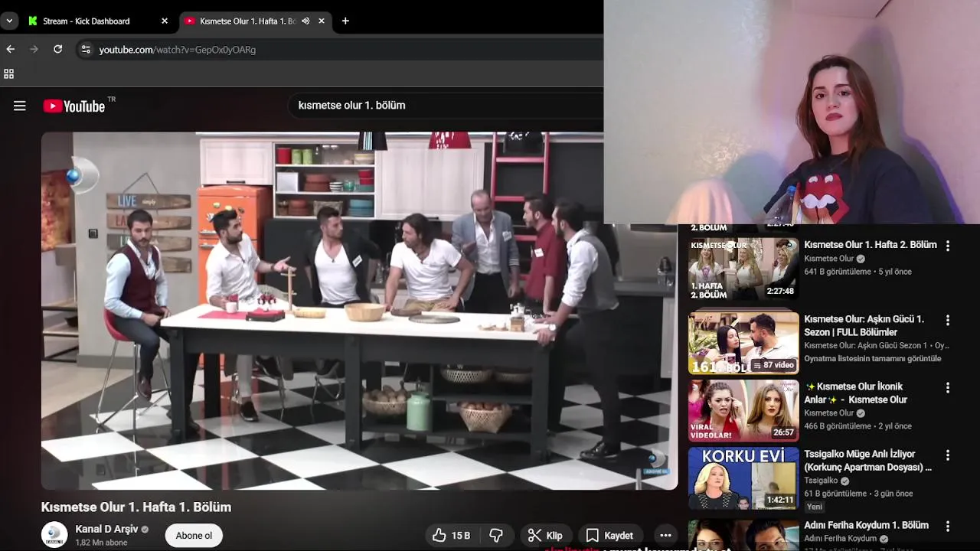
Task: Click the video player frame
Action: coord(359,311)
